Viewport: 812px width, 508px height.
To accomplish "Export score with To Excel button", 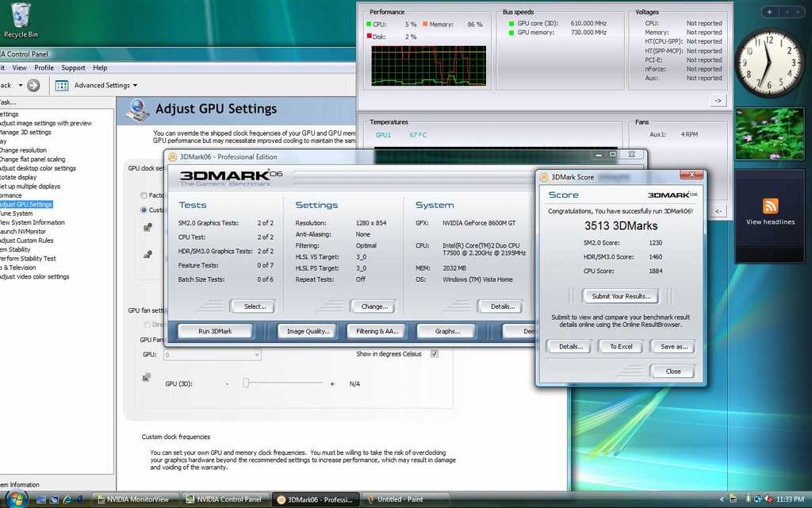I will 620,347.
